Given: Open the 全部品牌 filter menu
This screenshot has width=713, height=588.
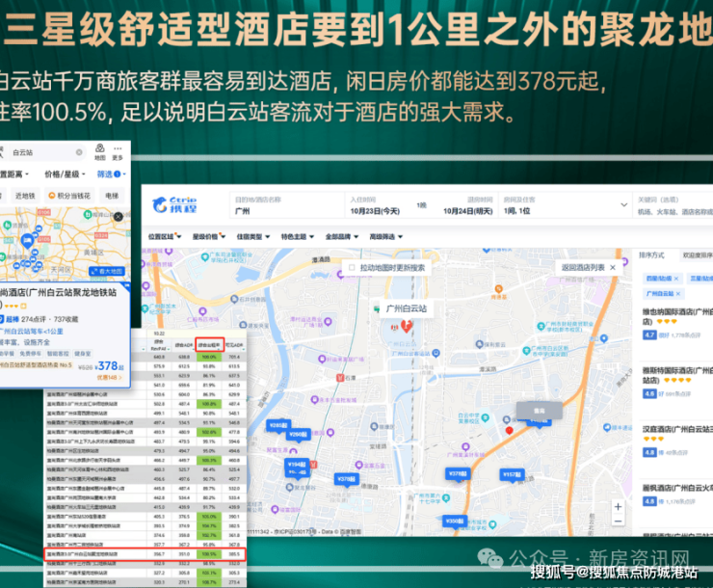Looking at the screenshot, I should pyautogui.click(x=342, y=236).
